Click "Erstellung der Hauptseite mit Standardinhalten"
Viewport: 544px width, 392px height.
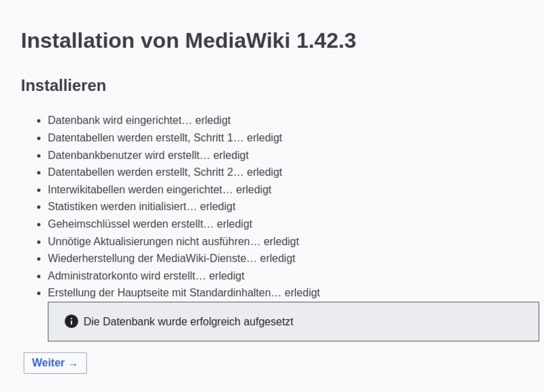click(184, 293)
